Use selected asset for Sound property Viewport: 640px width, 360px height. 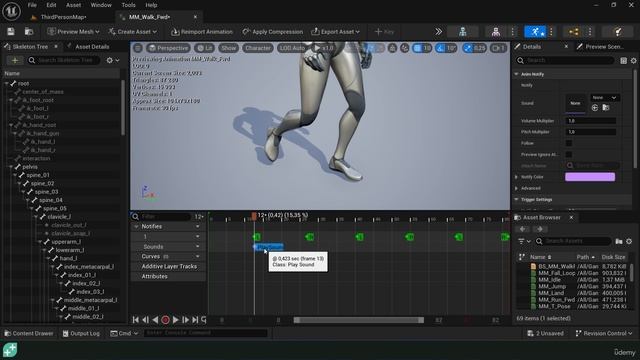pyautogui.click(x=595, y=108)
